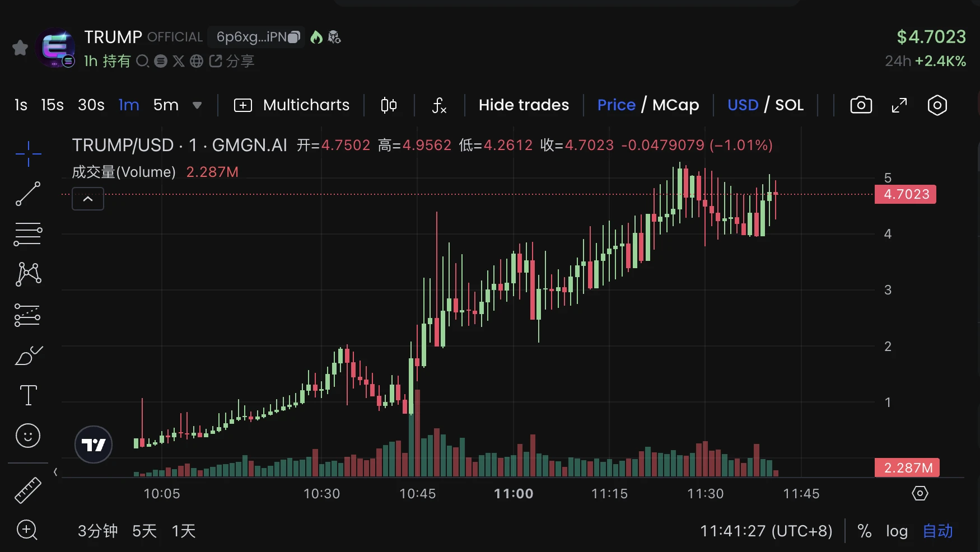Toggle logarithmic scale with log
This screenshot has height=552, width=980.
point(897,531)
